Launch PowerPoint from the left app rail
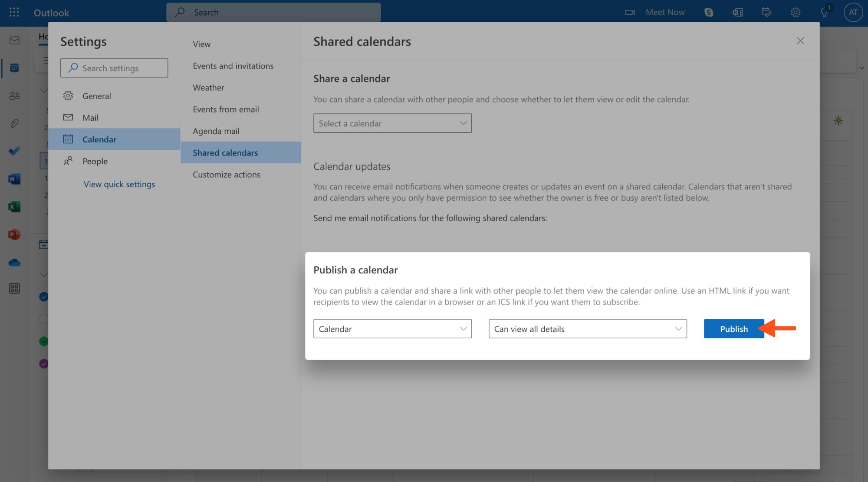The width and height of the screenshot is (868, 482). coord(14,234)
